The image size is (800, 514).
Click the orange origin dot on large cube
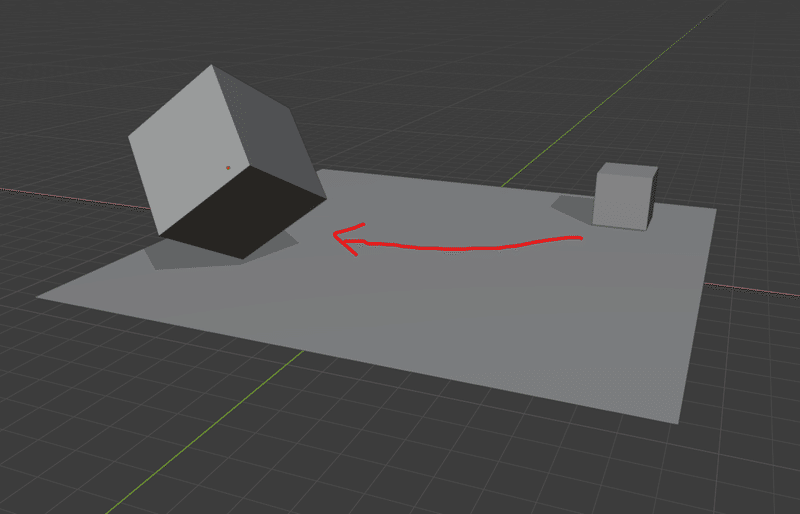(x=228, y=167)
